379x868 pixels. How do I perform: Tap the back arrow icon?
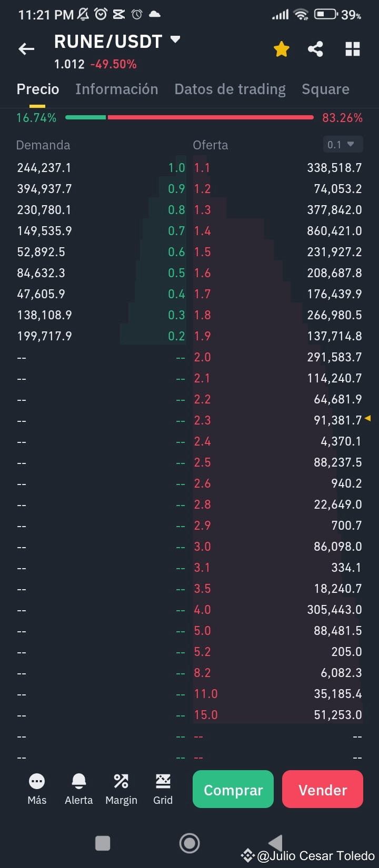(x=26, y=49)
